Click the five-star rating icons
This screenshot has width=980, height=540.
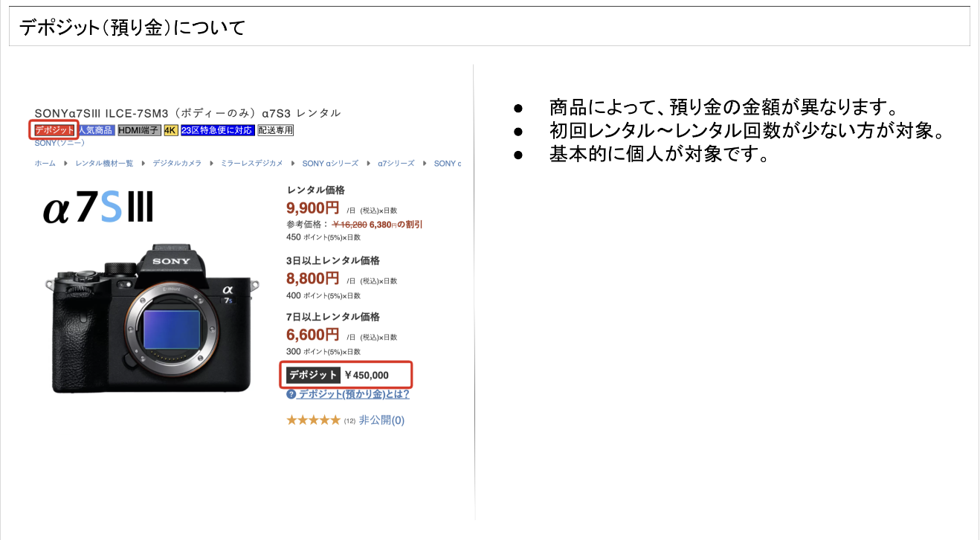tap(313, 420)
